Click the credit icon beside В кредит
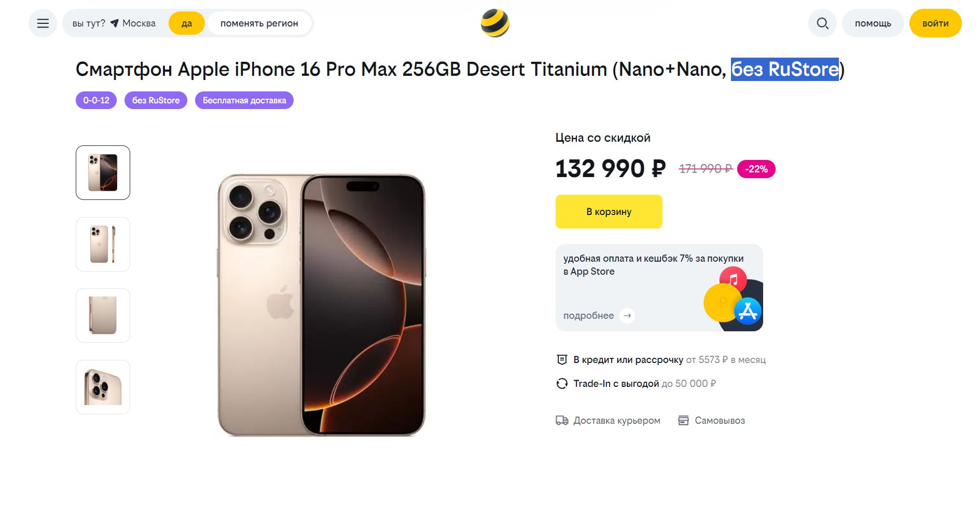The image size is (980, 512). 562,360
